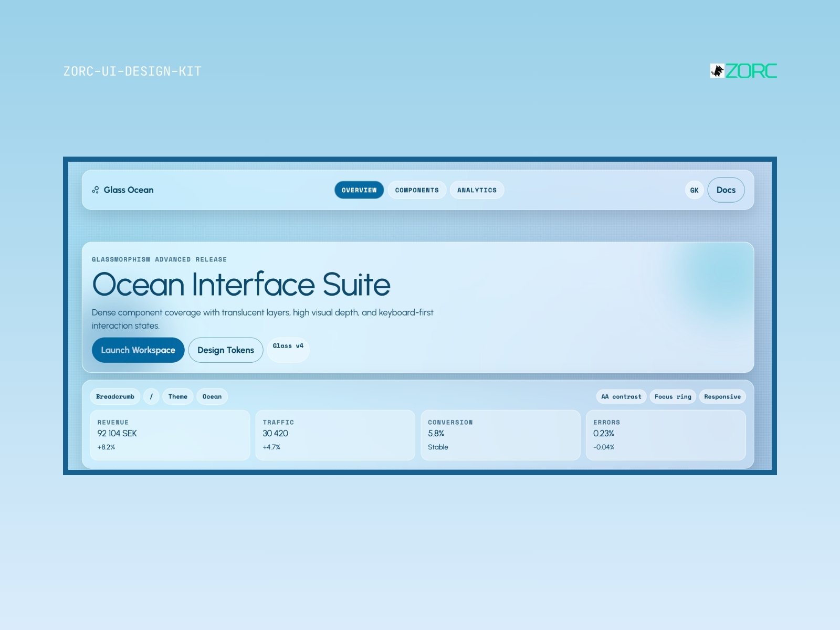Click the slash separator chip
The image size is (840, 630).
click(x=151, y=396)
